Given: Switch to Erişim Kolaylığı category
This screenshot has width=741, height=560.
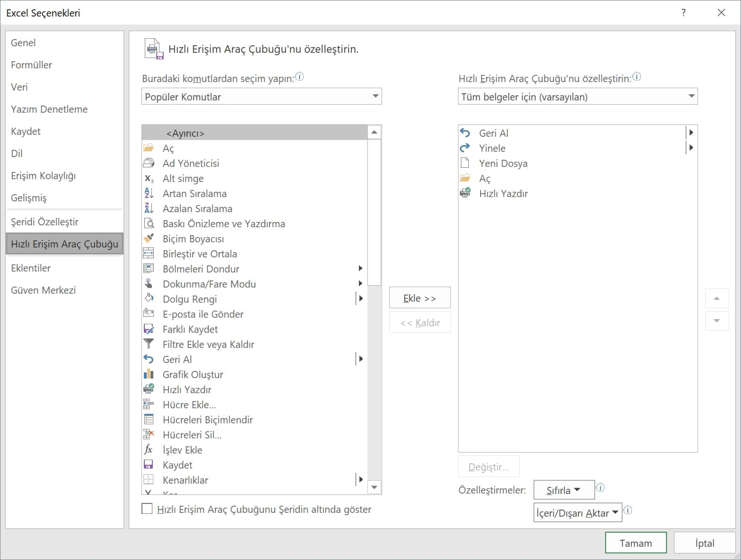Looking at the screenshot, I should [x=65, y=175].
